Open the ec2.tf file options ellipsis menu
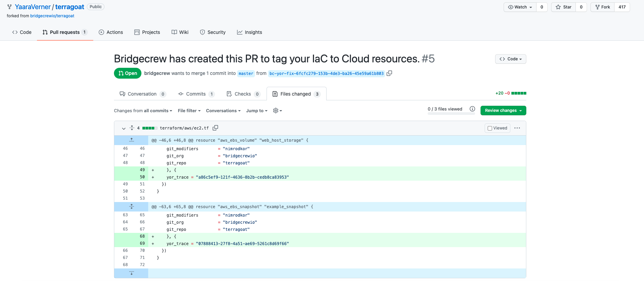This screenshot has height=281, width=644. click(x=517, y=128)
